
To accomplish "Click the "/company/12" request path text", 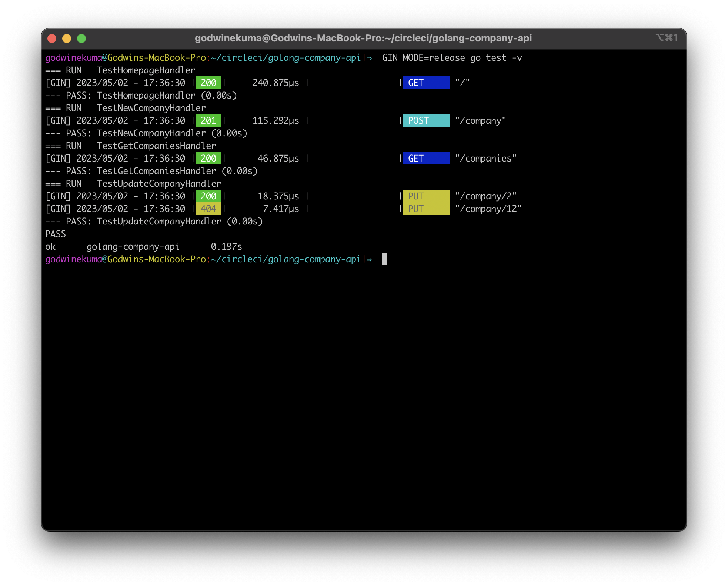I will (x=488, y=209).
